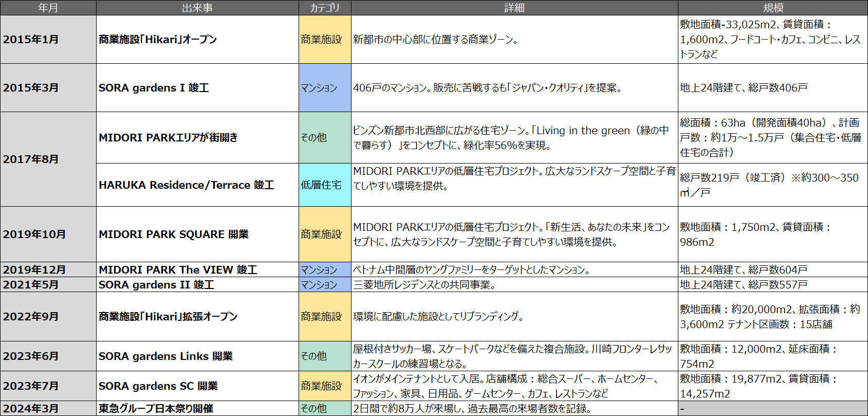Select HARUKA Residence/Terrace 竣工 cell
Screen dimensions: 868x416
tap(197, 185)
